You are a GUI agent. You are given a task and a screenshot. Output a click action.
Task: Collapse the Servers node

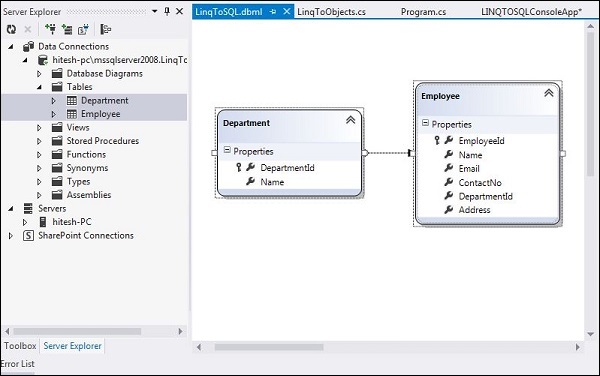point(11,209)
